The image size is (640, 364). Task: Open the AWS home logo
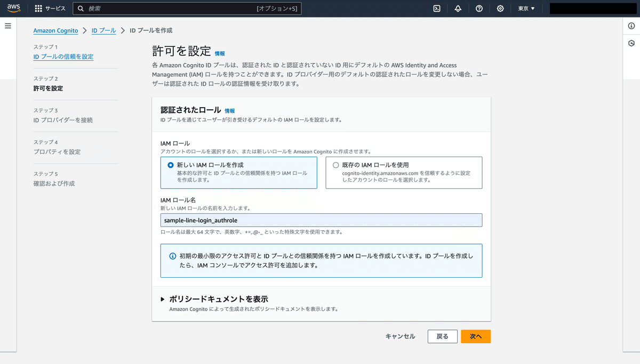(x=13, y=9)
